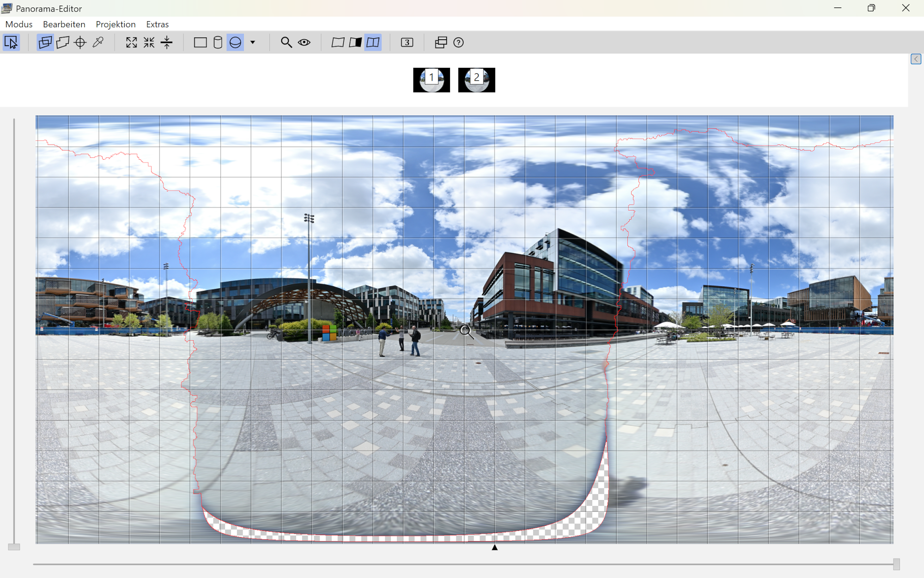Select image thumbnail number 2

(476, 80)
